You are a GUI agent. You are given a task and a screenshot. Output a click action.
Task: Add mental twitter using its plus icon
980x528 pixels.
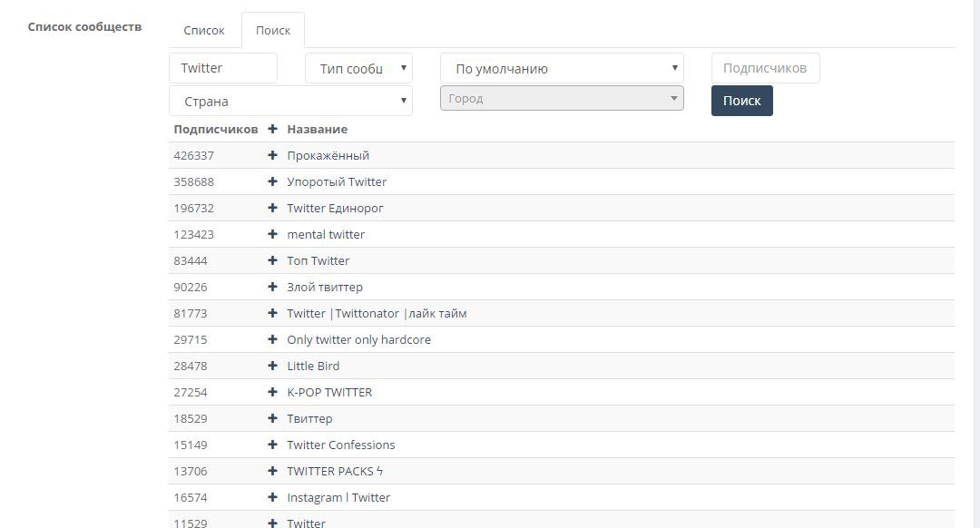click(x=272, y=234)
